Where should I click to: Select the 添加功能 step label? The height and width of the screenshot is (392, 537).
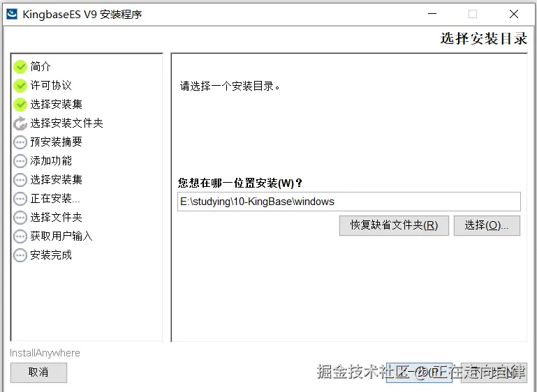(x=51, y=160)
